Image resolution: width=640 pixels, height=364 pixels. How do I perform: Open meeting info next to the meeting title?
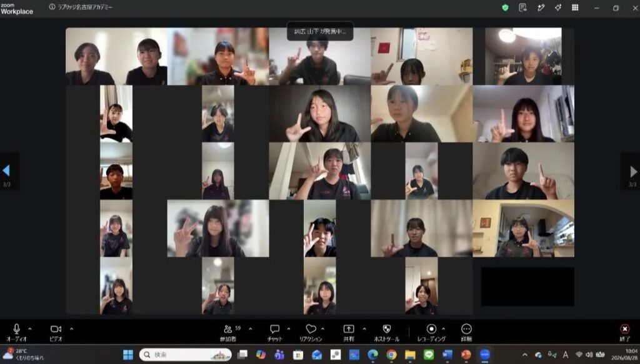(x=52, y=7)
